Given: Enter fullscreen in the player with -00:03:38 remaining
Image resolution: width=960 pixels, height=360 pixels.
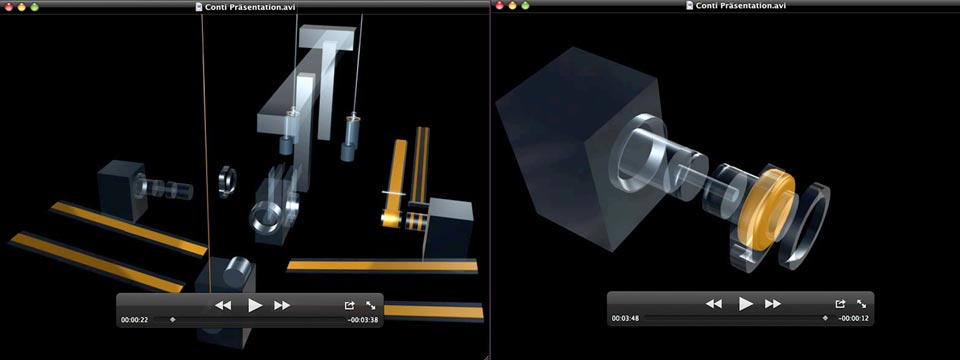Looking at the screenshot, I should tap(370, 305).
